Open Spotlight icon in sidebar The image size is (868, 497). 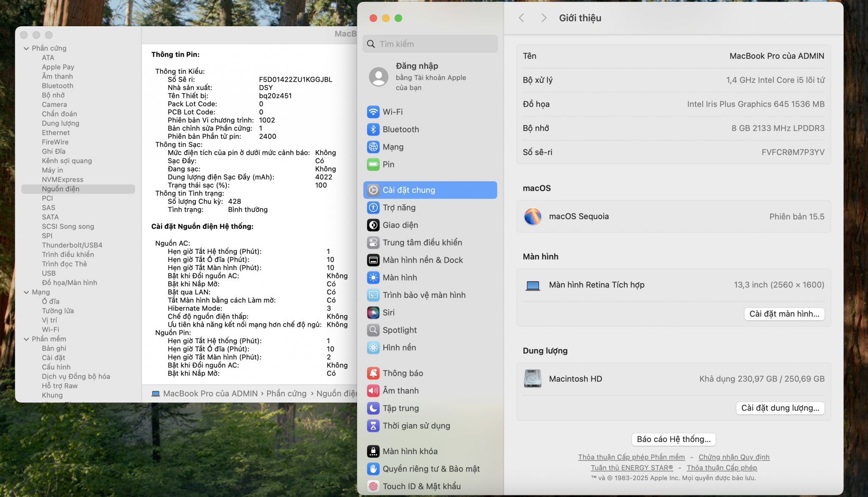pos(373,330)
